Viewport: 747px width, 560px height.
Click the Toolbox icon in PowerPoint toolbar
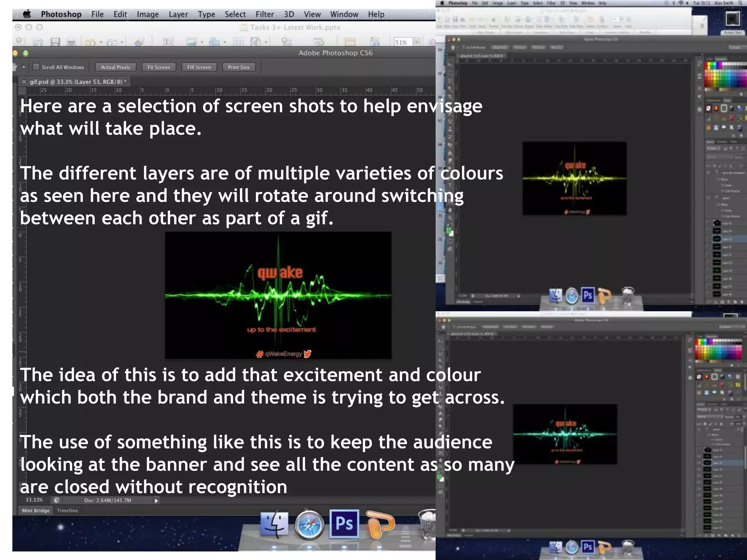click(375, 42)
